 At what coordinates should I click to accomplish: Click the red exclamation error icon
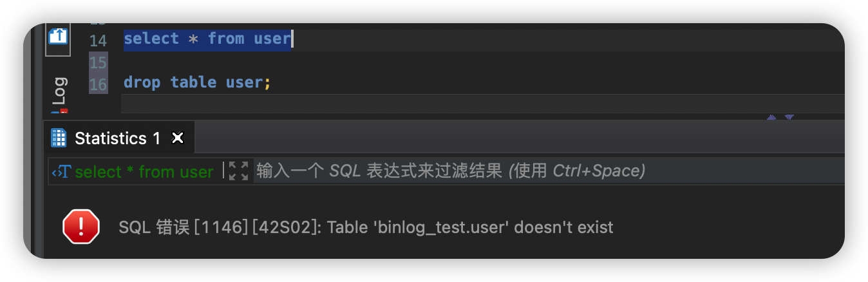tap(81, 227)
